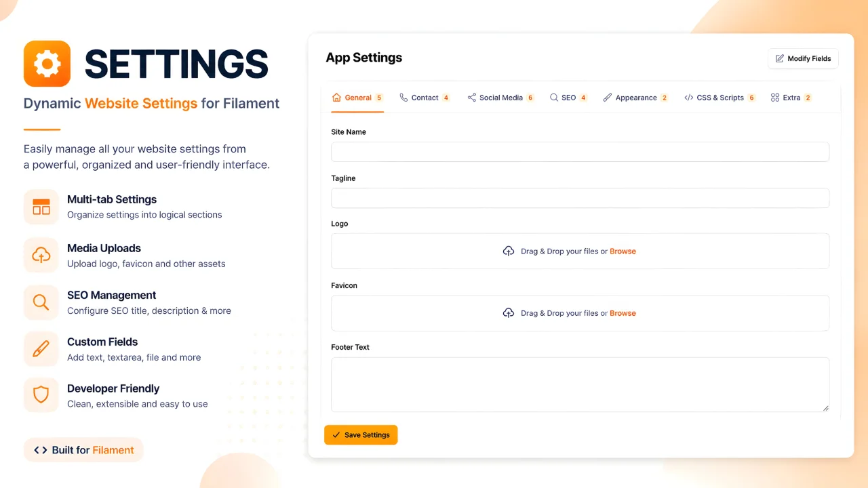
Task: Click the Contact tab count badge 4
Action: [x=446, y=98]
